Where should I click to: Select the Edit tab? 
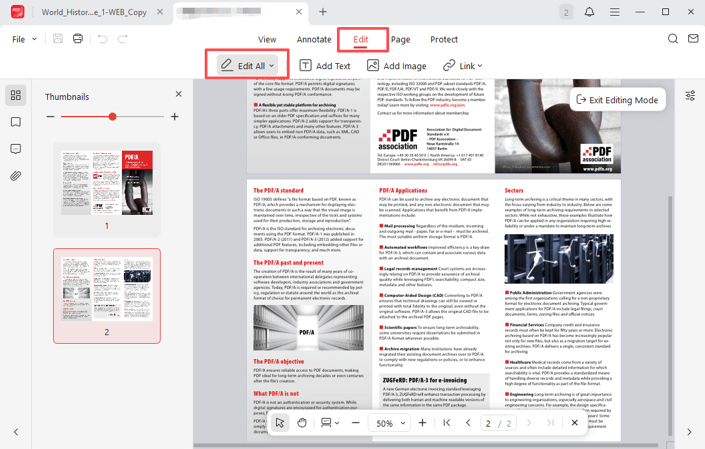[x=361, y=40]
